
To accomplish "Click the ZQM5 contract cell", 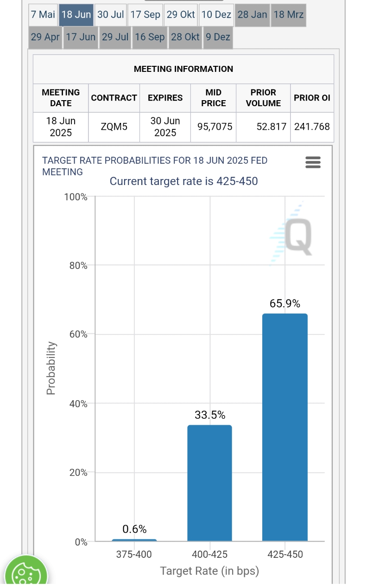I will [114, 127].
